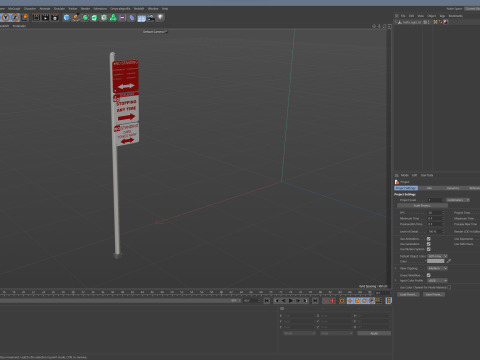The image size is (480, 360).
Task: Click the FPS input field
Action: (436, 213)
